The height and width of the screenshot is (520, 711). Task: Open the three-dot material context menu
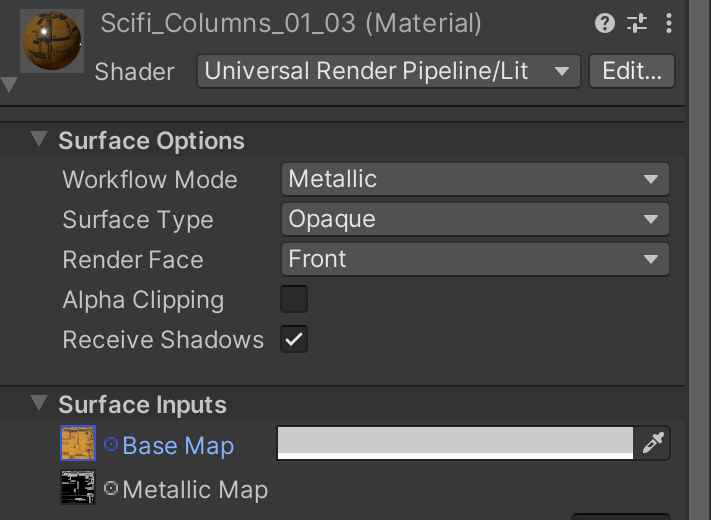coord(668,23)
